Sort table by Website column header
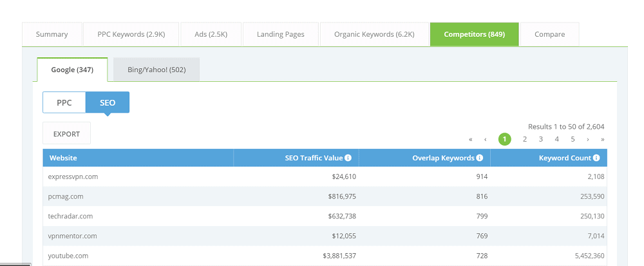The image size is (644, 266). point(63,158)
